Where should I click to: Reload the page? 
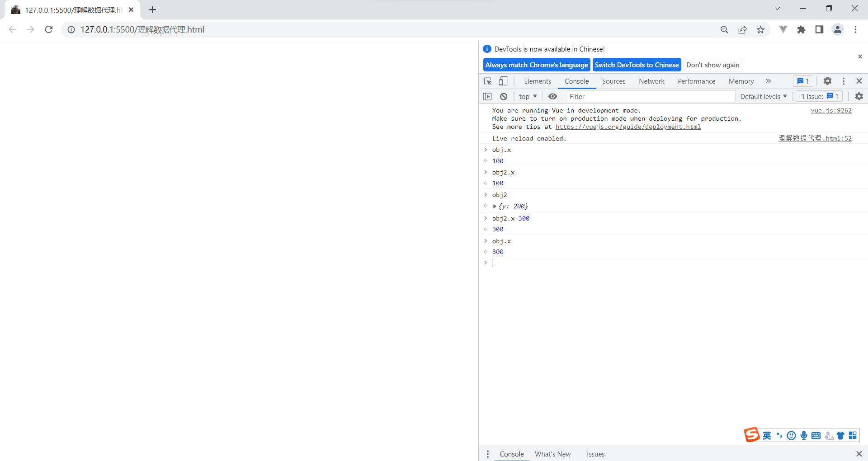(x=49, y=29)
